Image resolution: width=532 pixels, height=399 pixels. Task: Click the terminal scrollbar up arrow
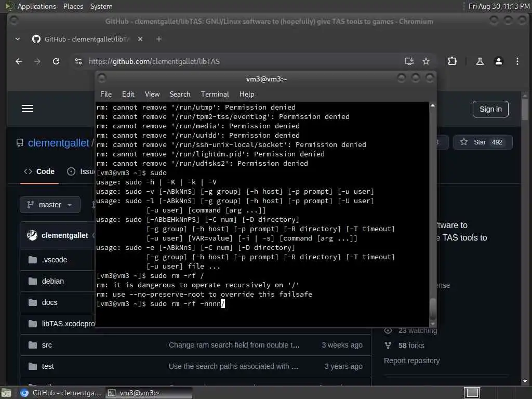[433, 106]
